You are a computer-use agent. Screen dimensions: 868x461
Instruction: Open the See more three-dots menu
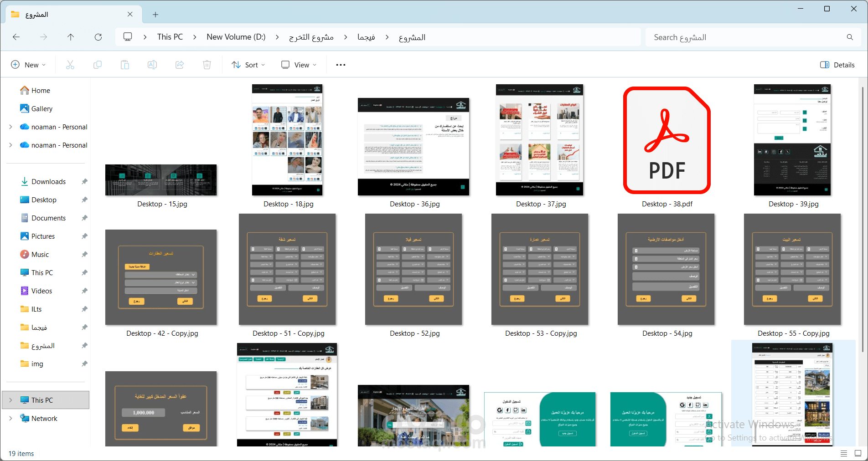point(341,65)
